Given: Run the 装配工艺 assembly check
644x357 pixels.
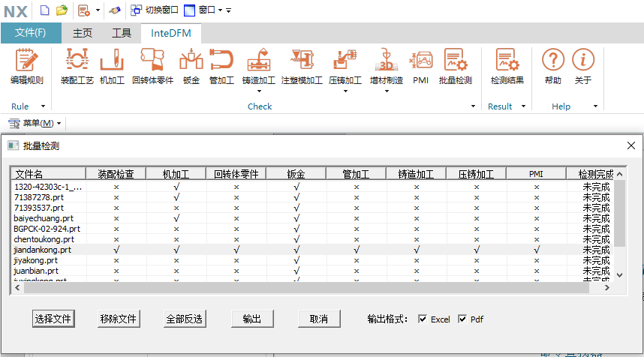Looking at the screenshot, I should [x=77, y=67].
